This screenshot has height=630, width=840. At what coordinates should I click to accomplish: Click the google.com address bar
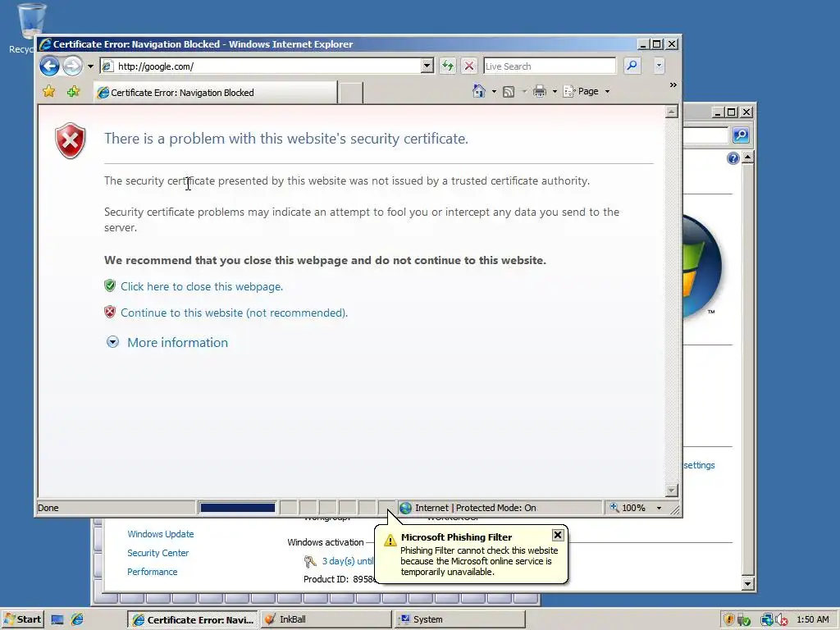click(261, 66)
